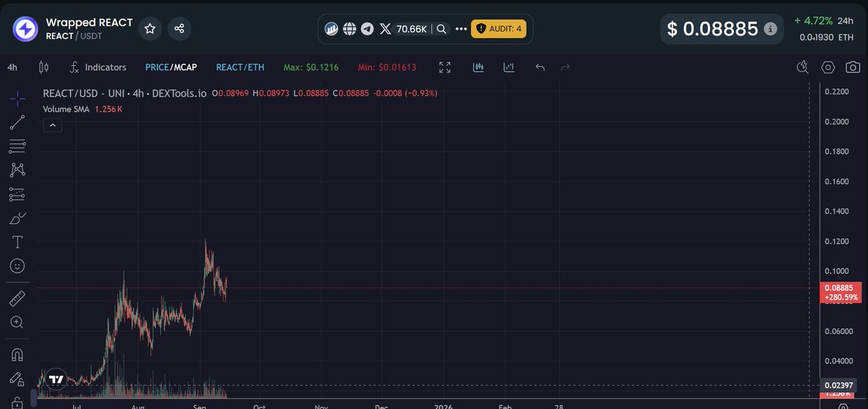Click the Min: $0.01613 label
This screenshot has height=409, width=868.
click(387, 67)
